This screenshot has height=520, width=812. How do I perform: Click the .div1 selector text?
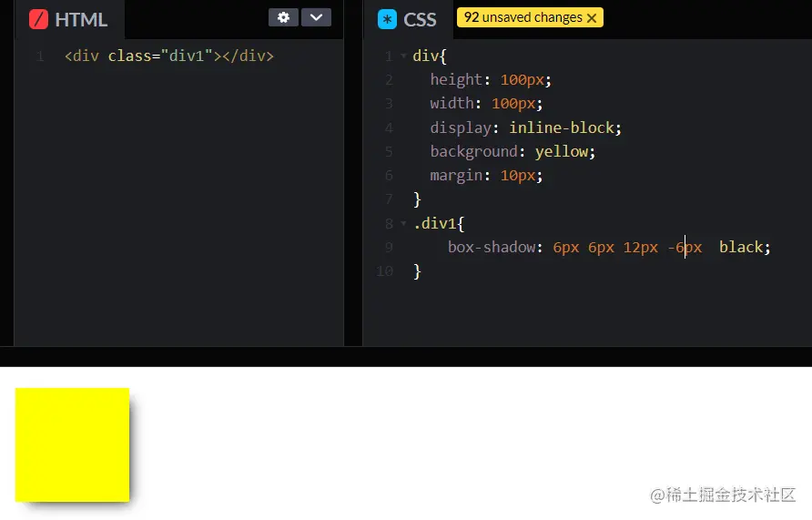(435, 223)
